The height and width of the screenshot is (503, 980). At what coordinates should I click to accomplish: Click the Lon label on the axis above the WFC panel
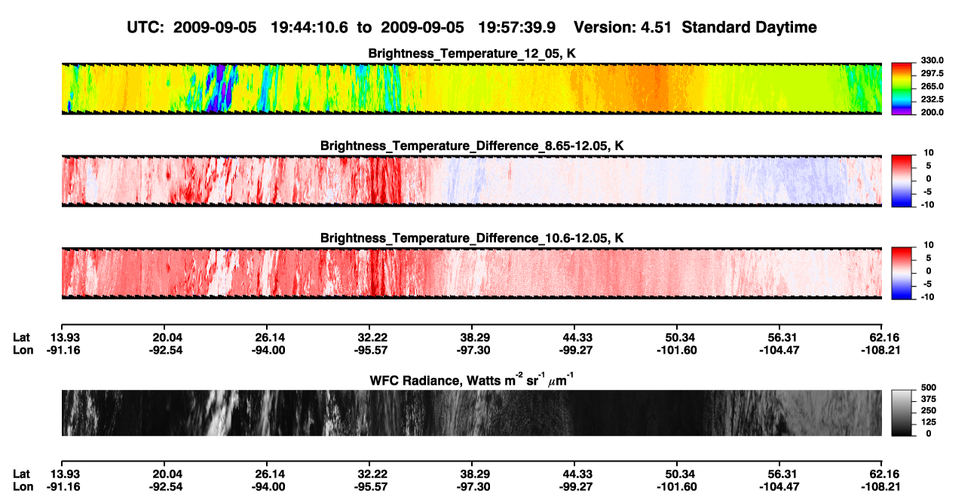click(23, 350)
